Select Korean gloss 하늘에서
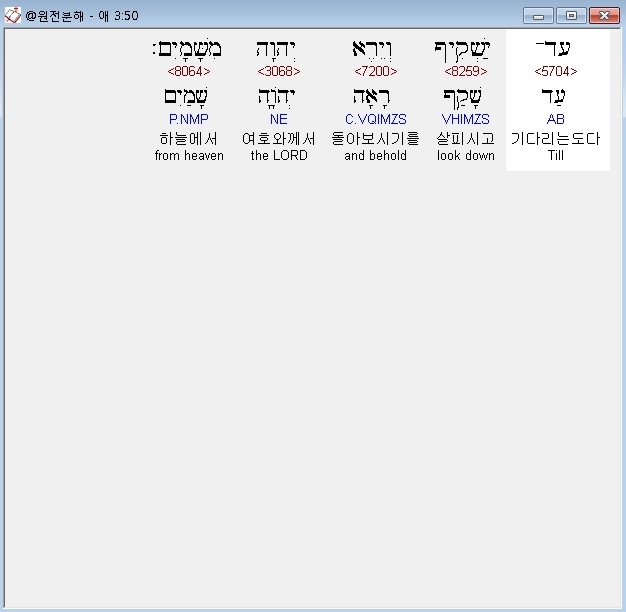This screenshot has height=612, width=626. click(188, 139)
